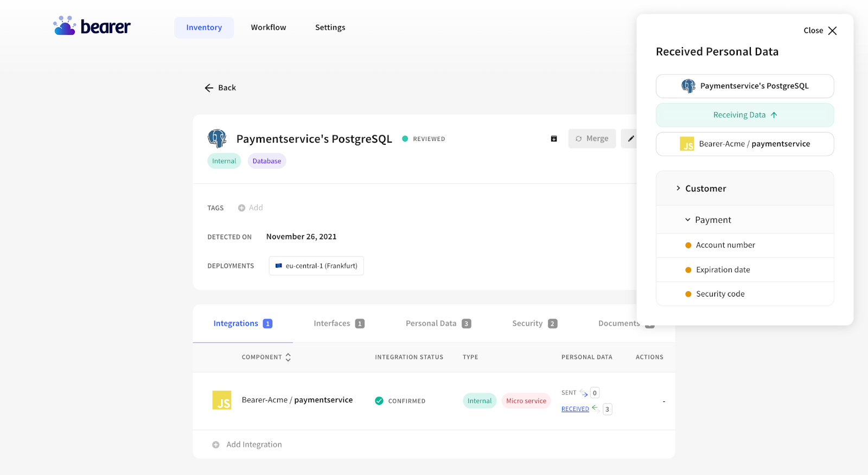Click the EU flag icon in deployment
The image size is (868, 475).
tap(279, 266)
